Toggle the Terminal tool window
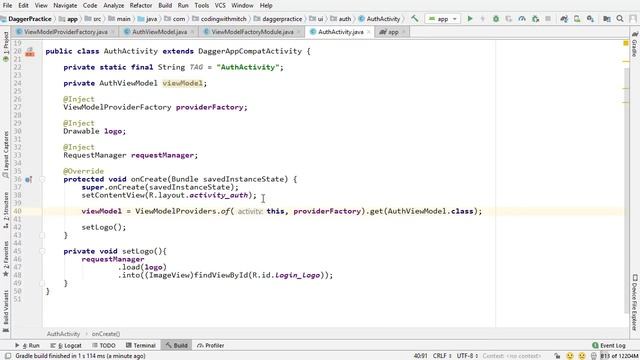The width and height of the screenshot is (640, 360). click(140, 345)
